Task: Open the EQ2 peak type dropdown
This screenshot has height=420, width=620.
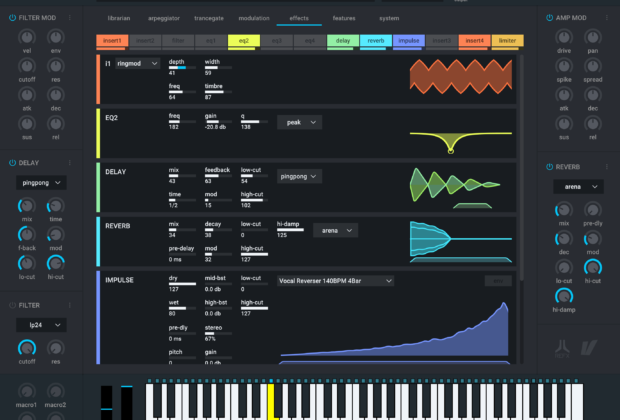Action: pyautogui.click(x=299, y=123)
